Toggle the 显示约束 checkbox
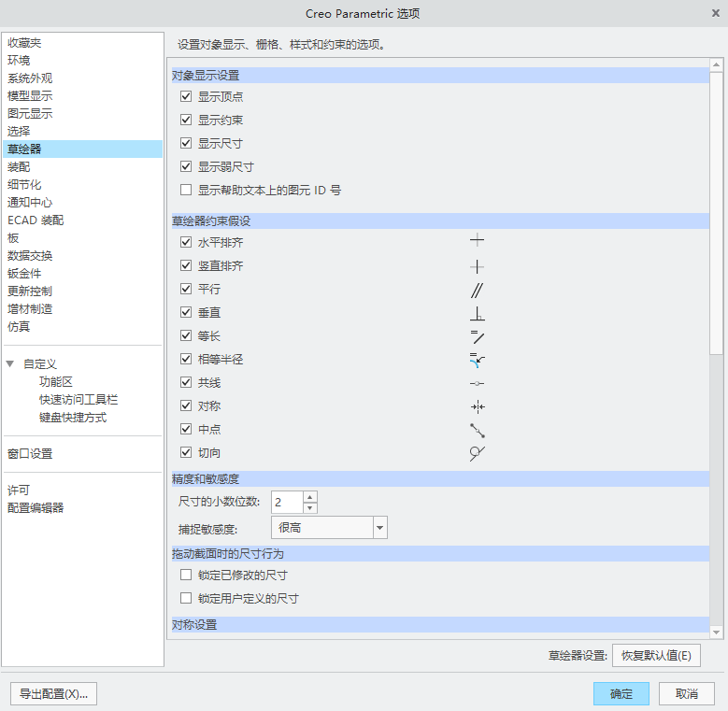The image size is (728, 711). pyautogui.click(x=186, y=120)
